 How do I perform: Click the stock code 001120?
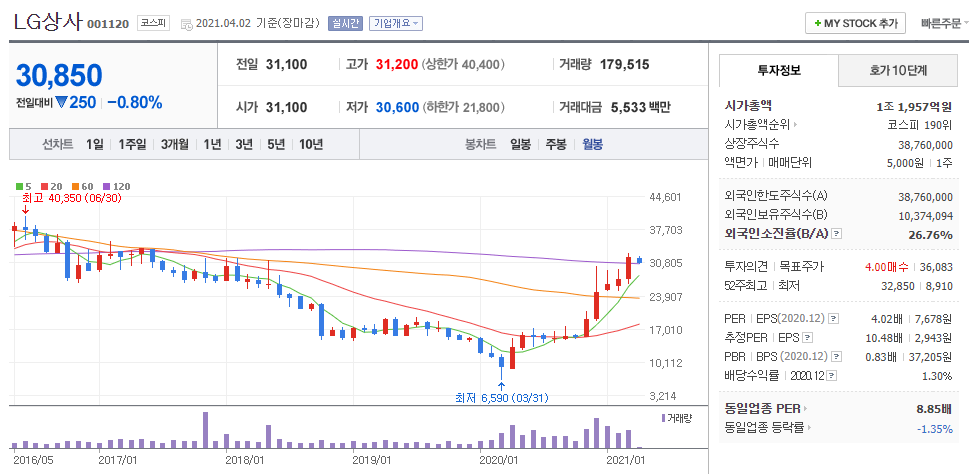point(108,24)
